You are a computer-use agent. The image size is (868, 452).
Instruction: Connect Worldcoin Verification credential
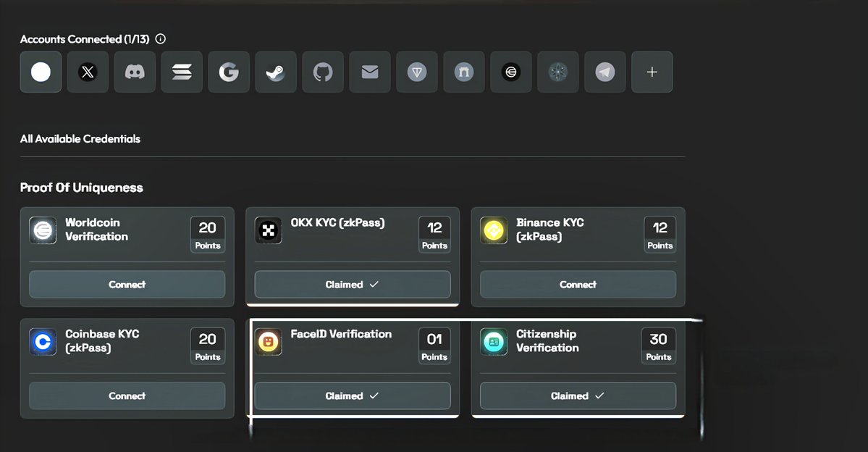[127, 284]
